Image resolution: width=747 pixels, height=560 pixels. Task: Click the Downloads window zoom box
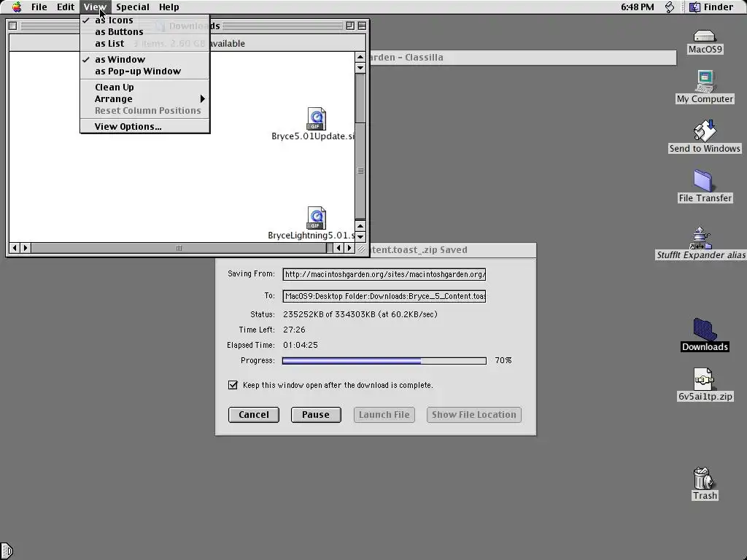click(x=350, y=26)
